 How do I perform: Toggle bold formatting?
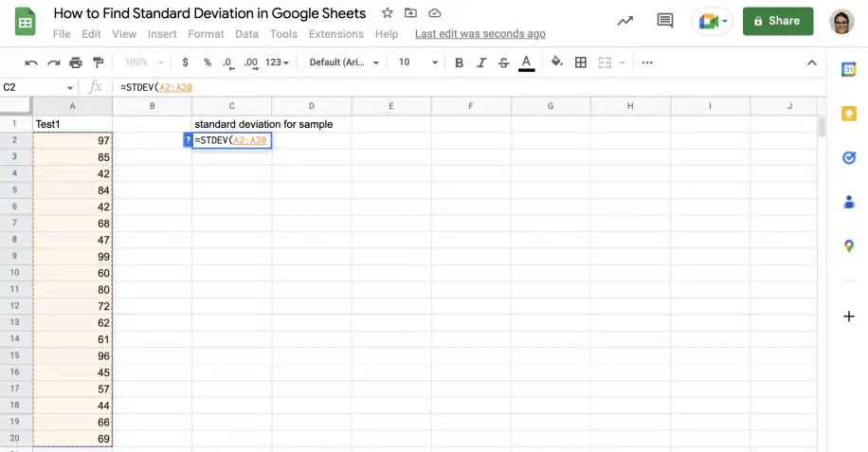(459, 63)
